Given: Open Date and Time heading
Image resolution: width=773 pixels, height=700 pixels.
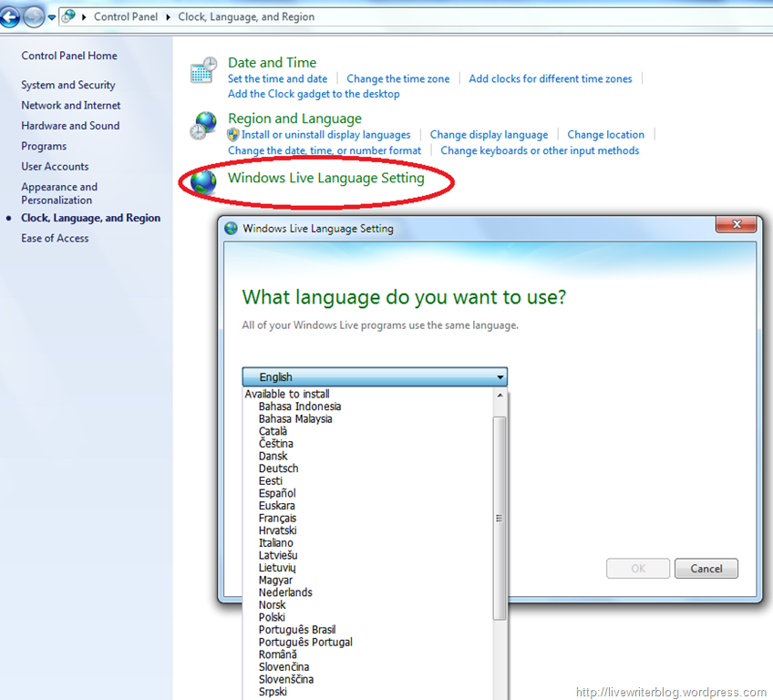Looking at the screenshot, I should coord(273,63).
